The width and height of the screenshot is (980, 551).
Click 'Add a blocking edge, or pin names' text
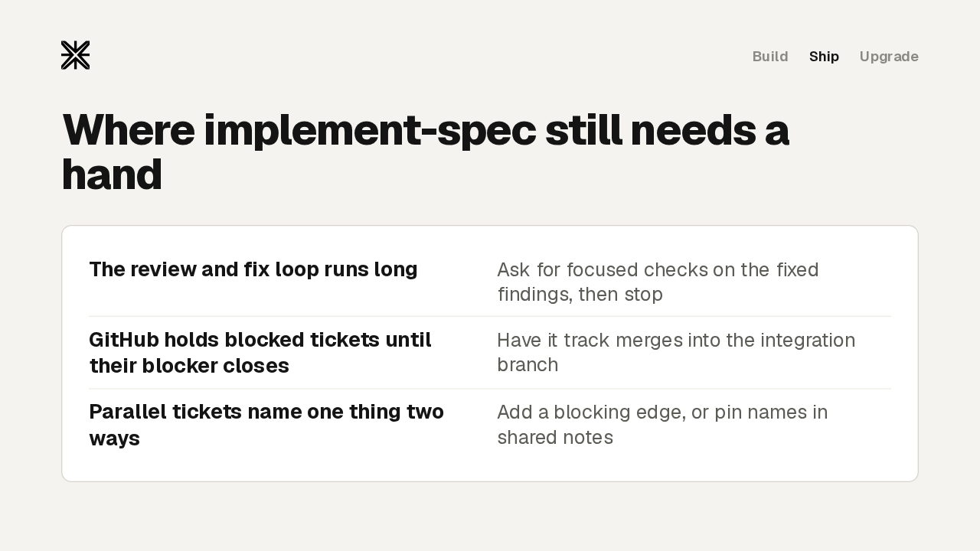click(662, 412)
